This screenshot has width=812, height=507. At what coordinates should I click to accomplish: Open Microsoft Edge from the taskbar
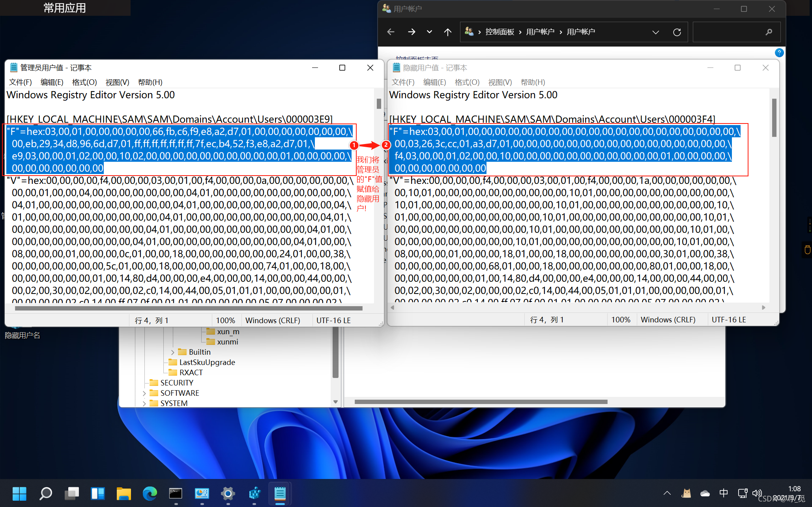(150, 493)
